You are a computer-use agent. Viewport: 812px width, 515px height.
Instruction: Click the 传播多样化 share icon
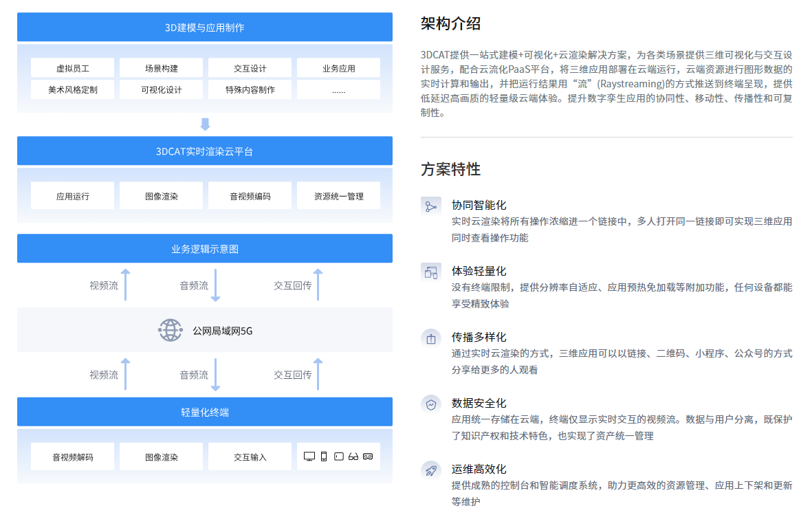[x=431, y=338]
